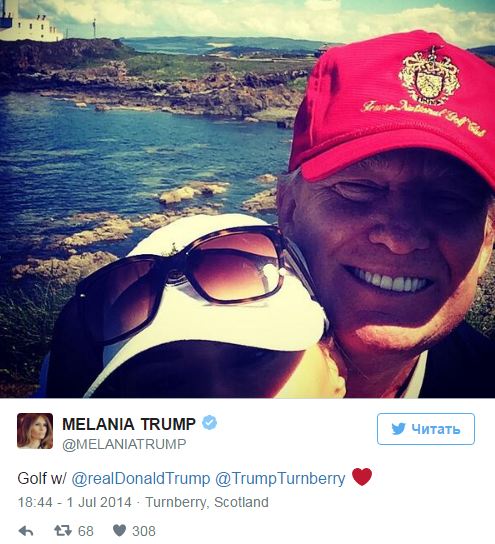Click the retweet count 68
Viewport: 495px width, 544px height.
click(x=86, y=531)
